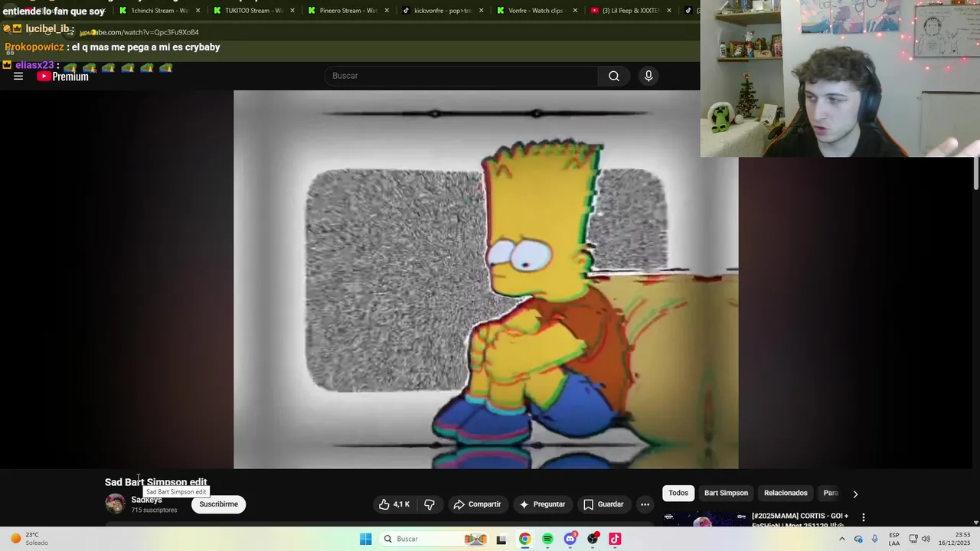The height and width of the screenshot is (551, 980).
Task: Open the weather widget showing 23°C Soleado
Action: (31, 539)
